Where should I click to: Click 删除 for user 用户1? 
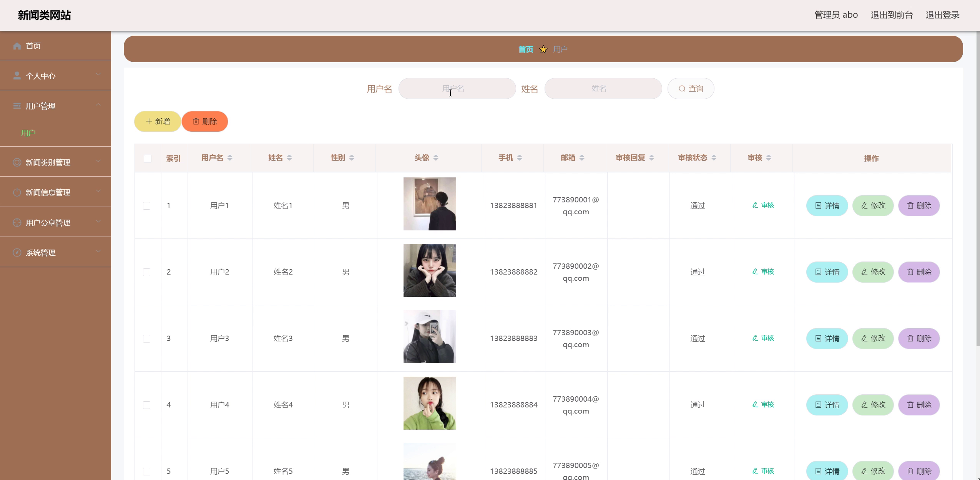pyautogui.click(x=919, y=206)
